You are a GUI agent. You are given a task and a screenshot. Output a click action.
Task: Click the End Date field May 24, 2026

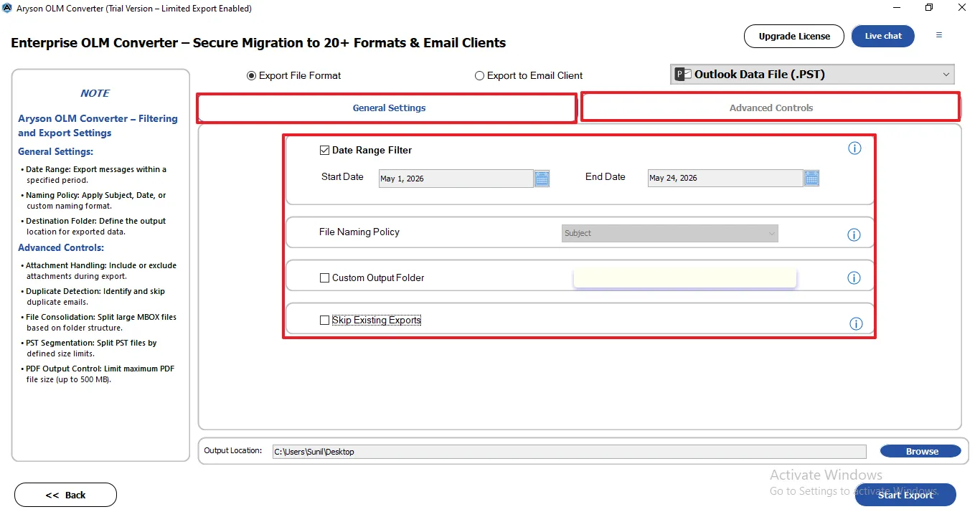pyautogui.click(x=725, y=178)
